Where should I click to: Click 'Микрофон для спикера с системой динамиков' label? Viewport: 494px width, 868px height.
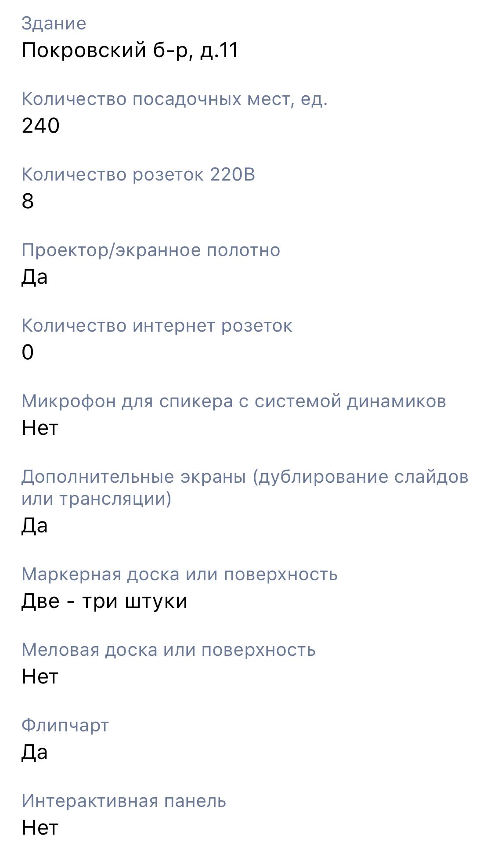tap(234, 401)
